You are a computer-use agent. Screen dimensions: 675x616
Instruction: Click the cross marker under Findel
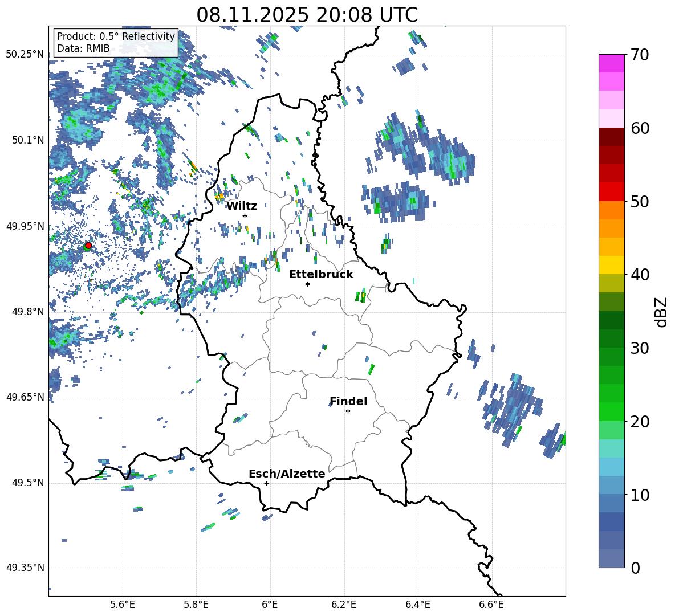pyautogui.click(x=348, y=411)
